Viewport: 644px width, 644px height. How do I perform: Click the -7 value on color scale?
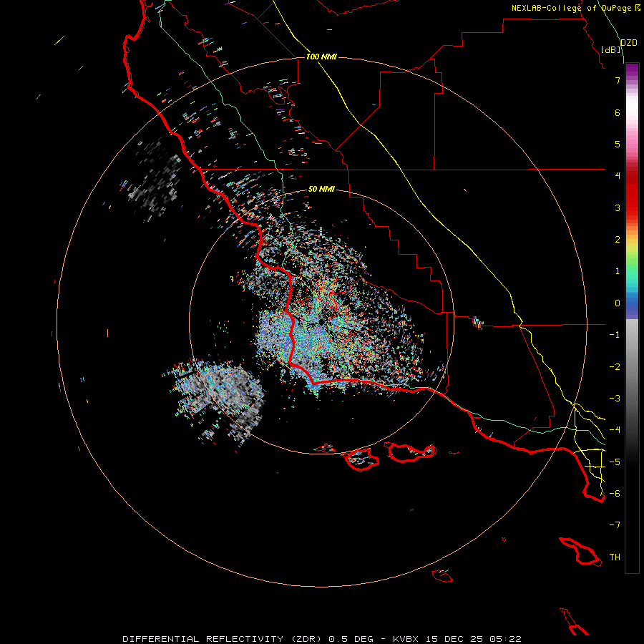tap(615, 525)
